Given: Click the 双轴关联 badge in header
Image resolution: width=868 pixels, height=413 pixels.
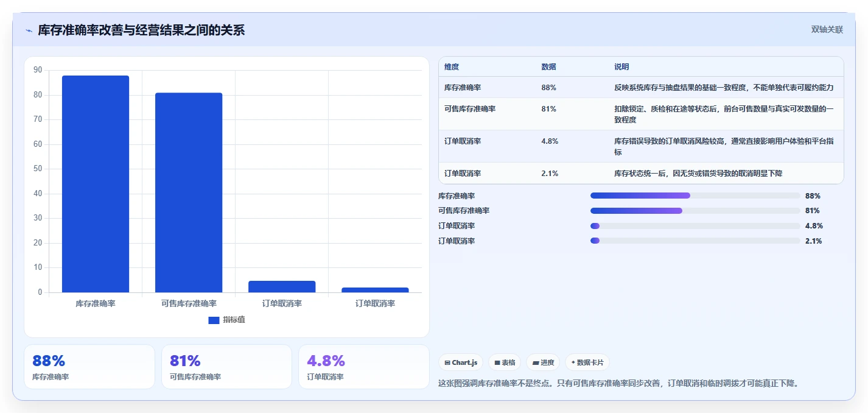Looking at the screenshot, I should click(827, 29).
